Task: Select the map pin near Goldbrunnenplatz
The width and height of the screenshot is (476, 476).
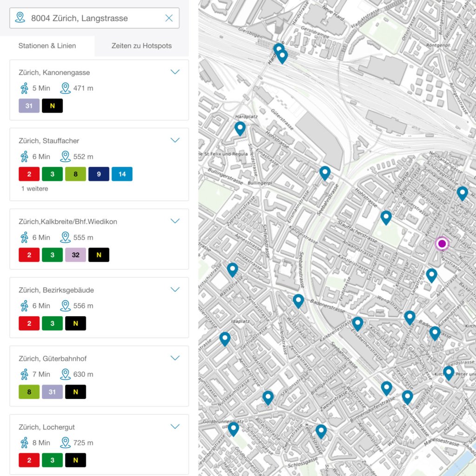Action: point(233,428)
